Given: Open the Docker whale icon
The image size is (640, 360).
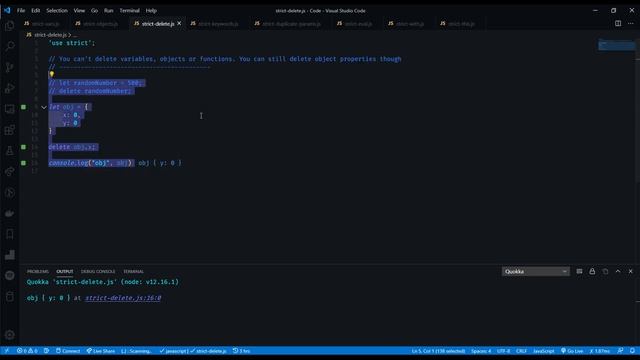Looking at the screenshot, I should point(9,213).
